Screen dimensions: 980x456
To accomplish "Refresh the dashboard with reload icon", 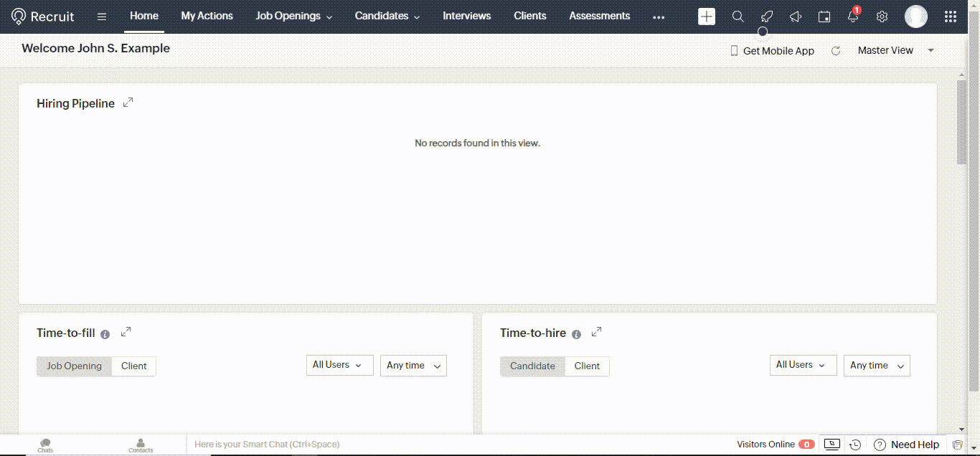I will (x=836, y=51).
